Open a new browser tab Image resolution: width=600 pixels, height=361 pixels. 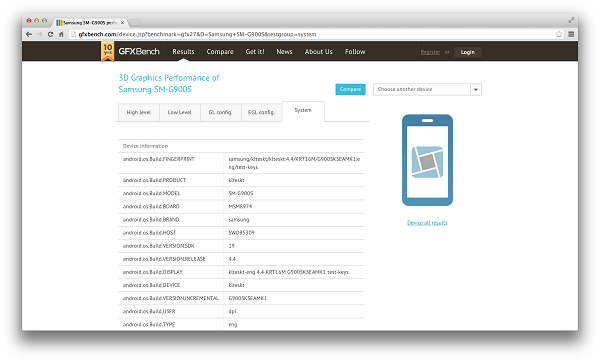135,23
